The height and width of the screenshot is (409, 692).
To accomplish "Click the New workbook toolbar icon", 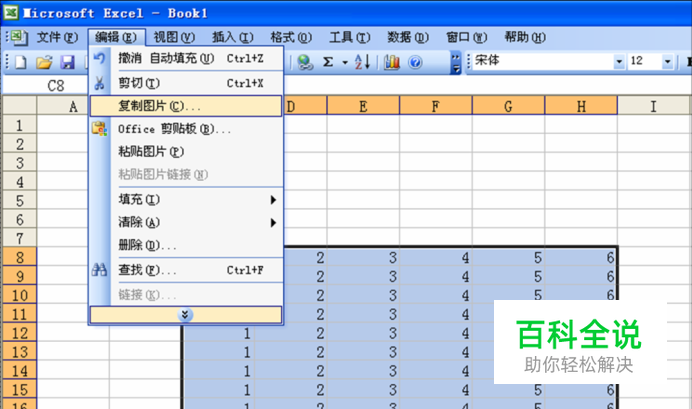I will [21, 62].
